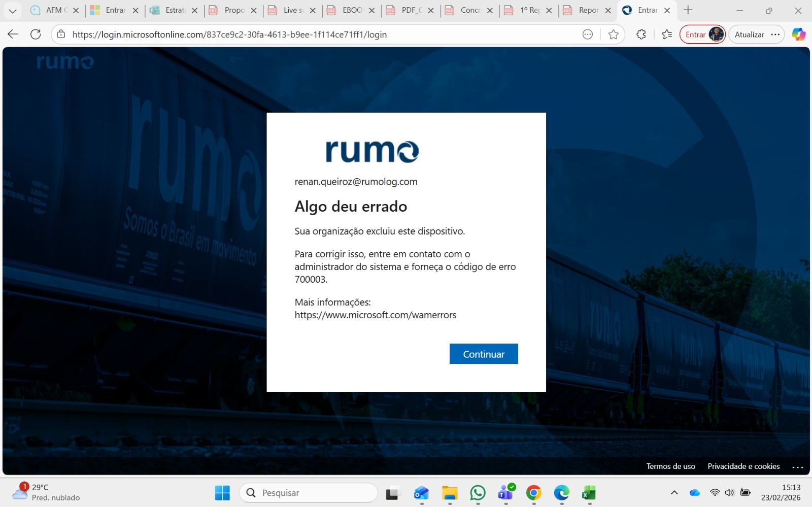This screenshot has width=812, height=507.
Task: Open the tab search dropdown arrow
Action: point(13,11)
